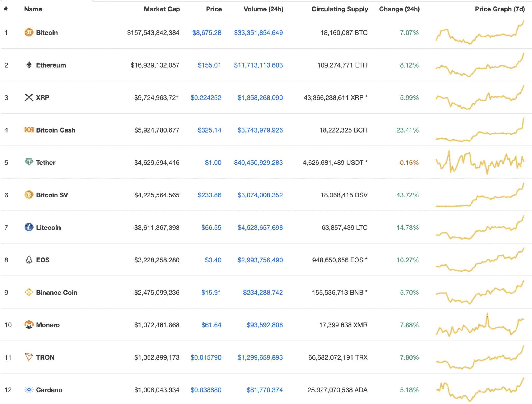Viewport: 532px width, 404px height.
Task: Click Bitcoin market cap $157,543,842,384
Action: point(153,32)
